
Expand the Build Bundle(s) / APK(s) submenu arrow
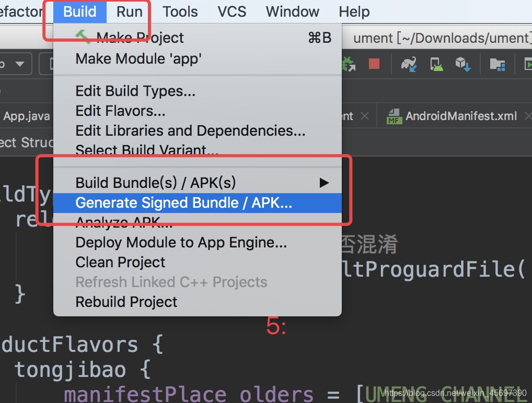[324, 183]
